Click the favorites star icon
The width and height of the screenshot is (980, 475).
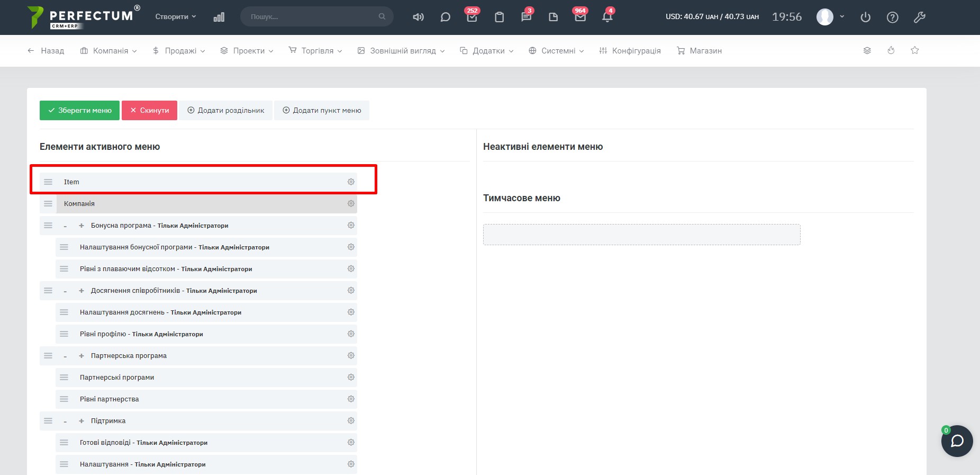click(914, 50)
